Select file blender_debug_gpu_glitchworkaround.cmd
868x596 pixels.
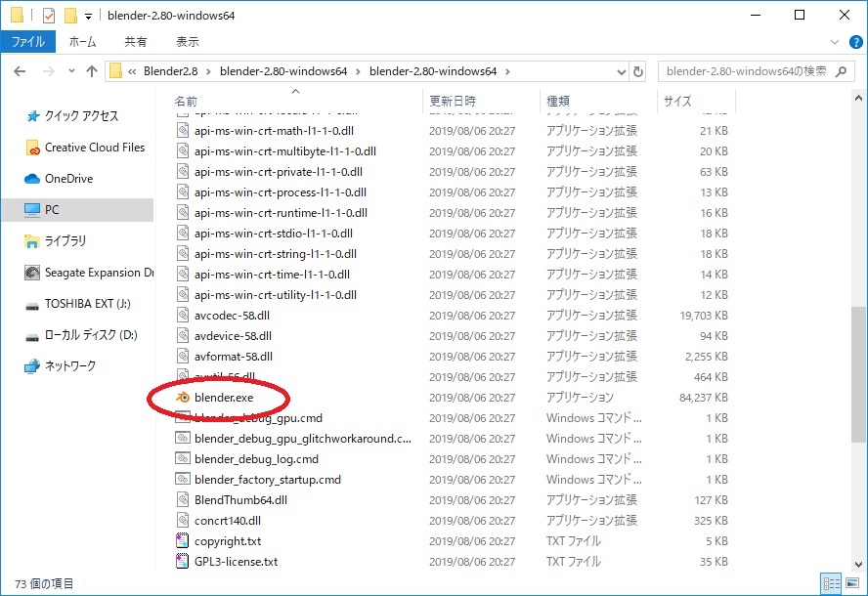click(303, 439)
